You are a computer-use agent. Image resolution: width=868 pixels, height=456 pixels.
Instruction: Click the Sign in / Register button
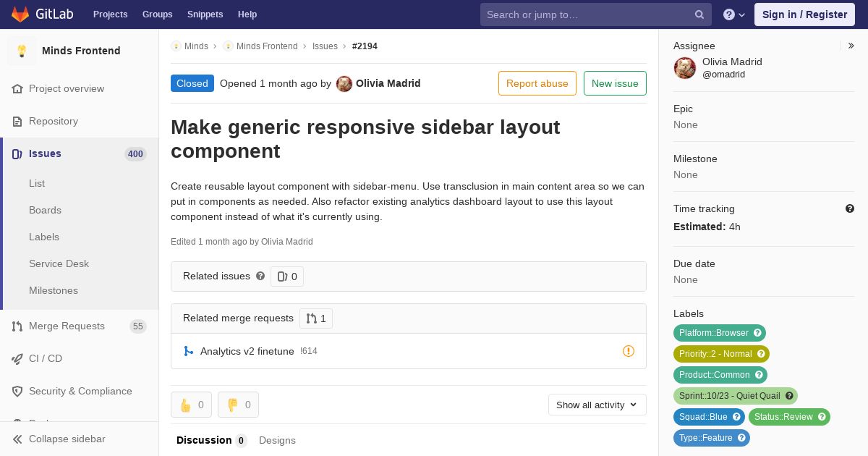804,14
